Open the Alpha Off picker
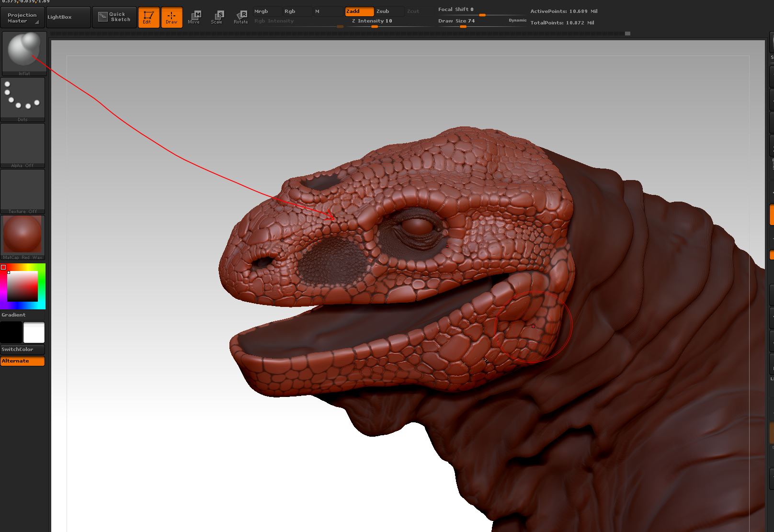 tap(23, 146)
